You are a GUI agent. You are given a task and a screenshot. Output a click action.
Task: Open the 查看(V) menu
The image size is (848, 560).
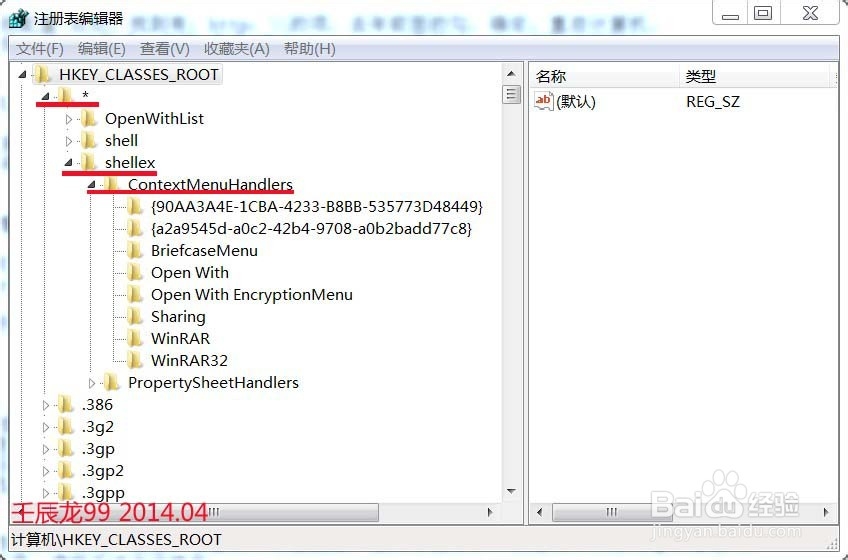pyautogui.click(x=164, y=49)
